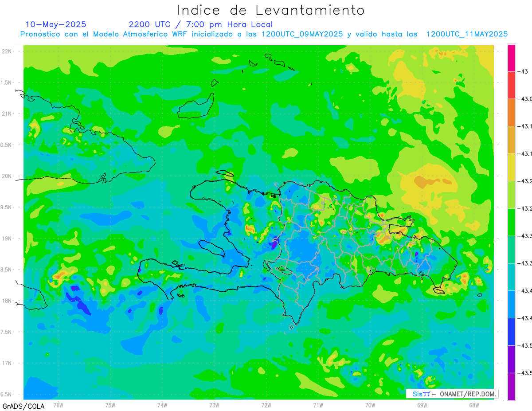532x411 pixels.
Task: Click the '74W' longitude label
Action: click(x=162, y=405)
